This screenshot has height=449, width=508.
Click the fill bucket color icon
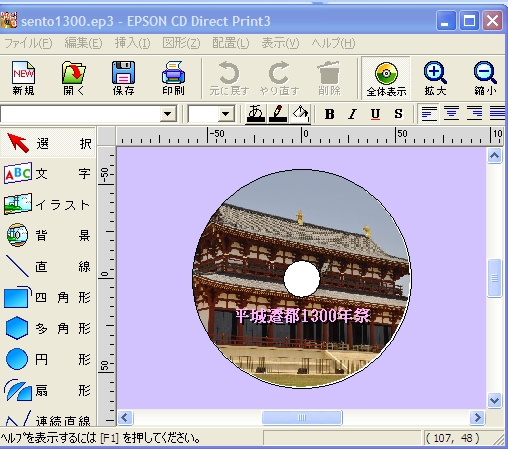point(300,114)
